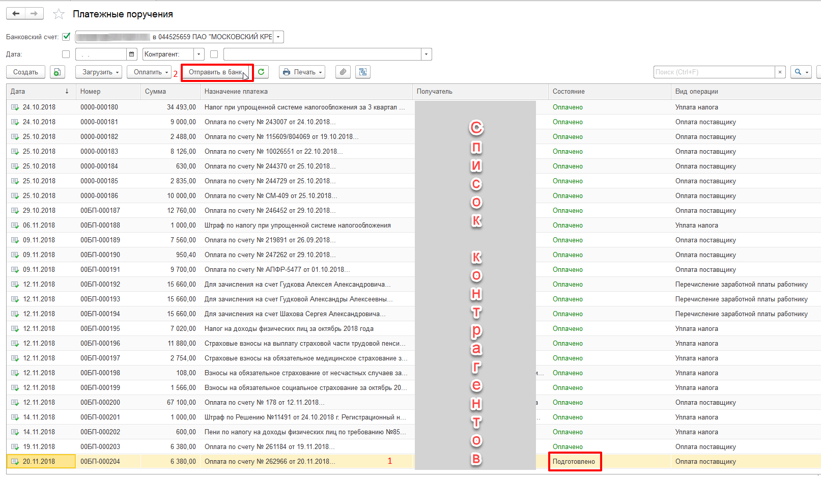Clear the search field with X
This screenshot has height=504, width=821.
(780, 72)
